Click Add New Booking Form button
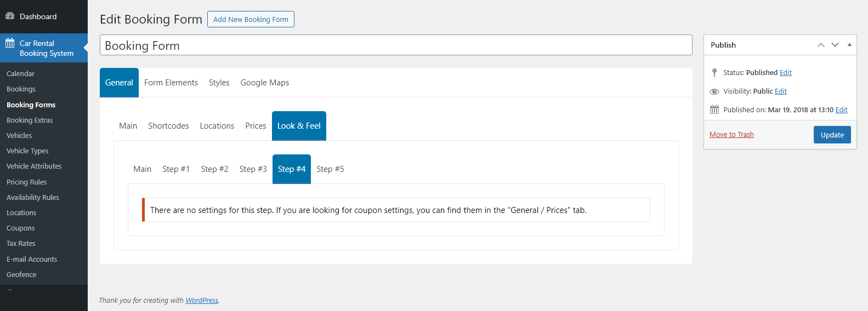This screenshot has height=311, width=868. coord(251,19)
